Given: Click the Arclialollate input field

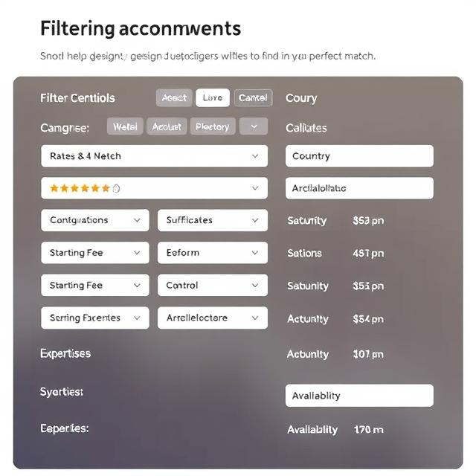Looking at the screenshot, I should tap(359, 188).
